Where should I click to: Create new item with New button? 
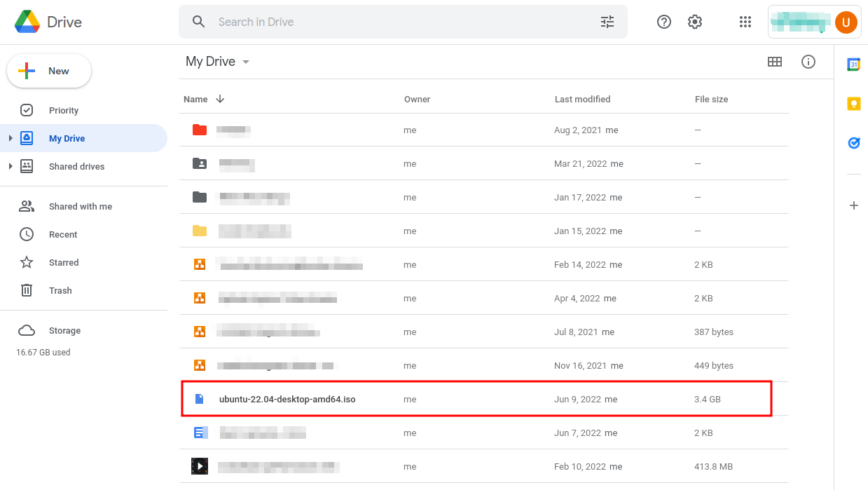(49, 71)
